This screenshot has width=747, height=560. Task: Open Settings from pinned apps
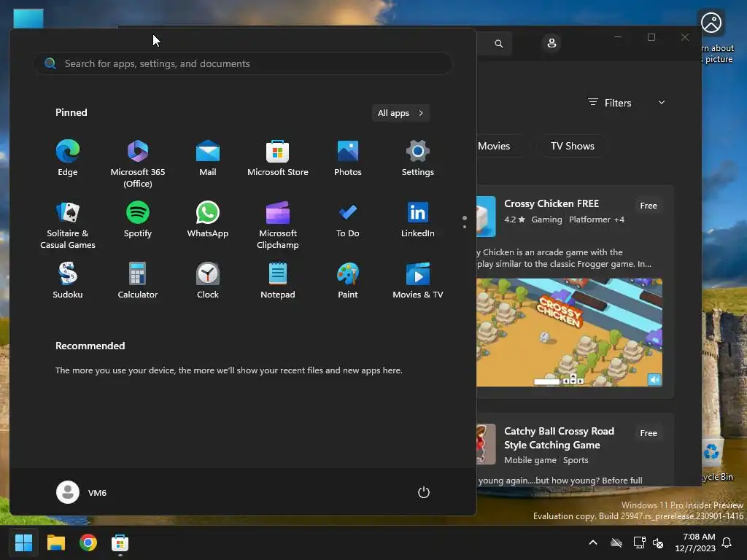click(418, 158)
